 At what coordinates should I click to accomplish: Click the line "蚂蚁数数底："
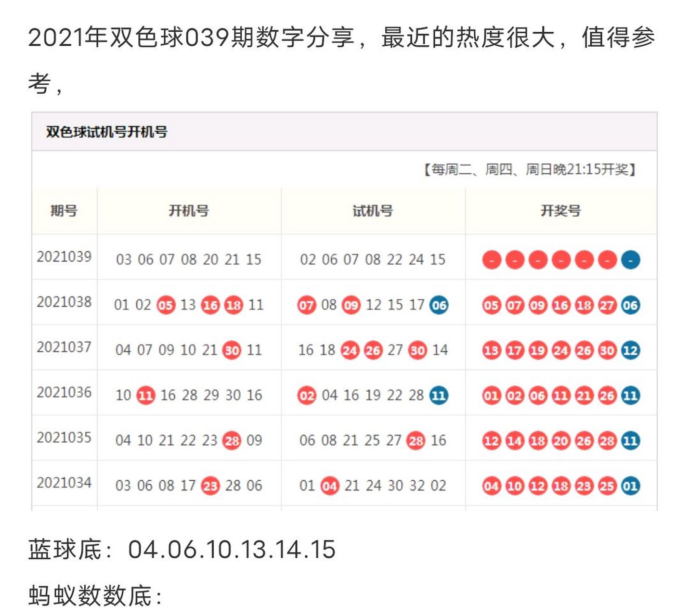pyautogui.click(x=95, y=596)
